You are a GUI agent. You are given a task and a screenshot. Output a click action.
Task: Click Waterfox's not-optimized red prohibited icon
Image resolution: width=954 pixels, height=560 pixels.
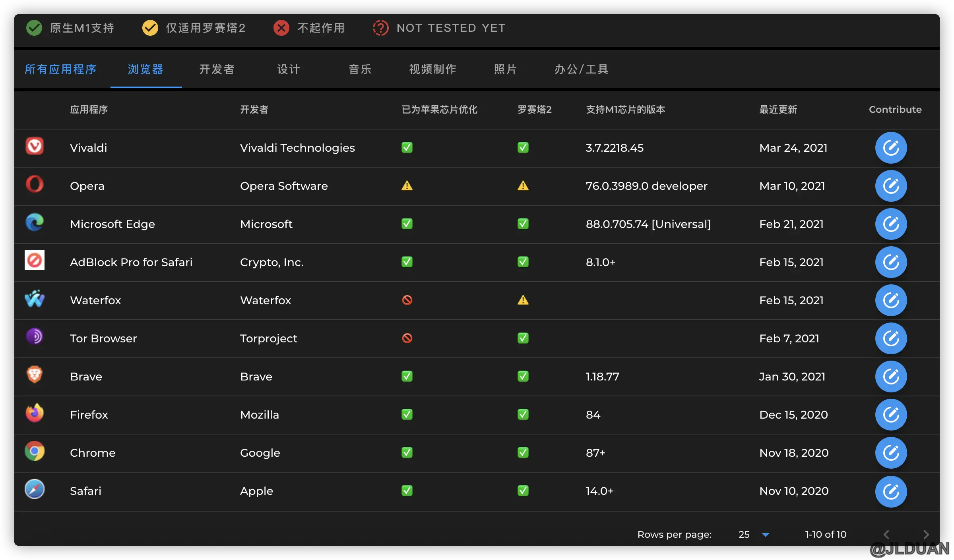pos(407,300)
